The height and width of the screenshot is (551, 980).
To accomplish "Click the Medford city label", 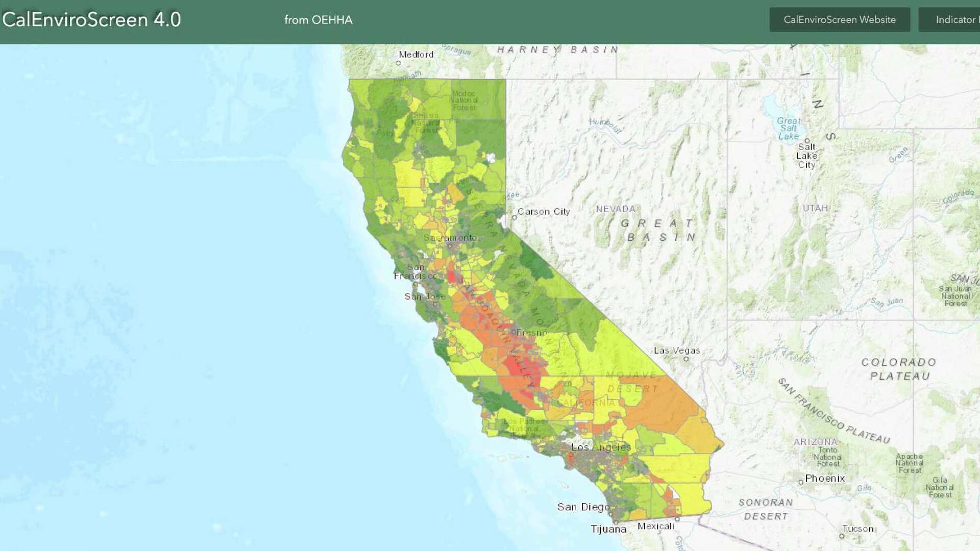I will point(416,55).
